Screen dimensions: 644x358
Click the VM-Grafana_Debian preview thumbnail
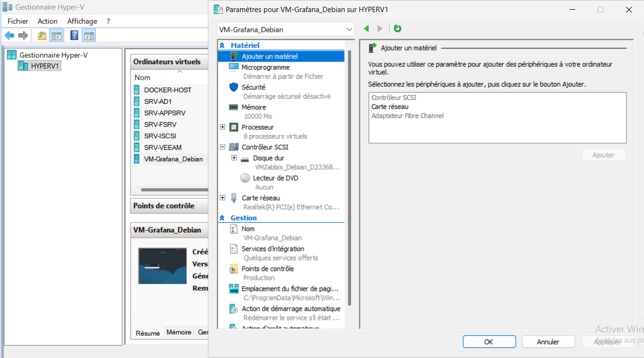pos(162,266)
